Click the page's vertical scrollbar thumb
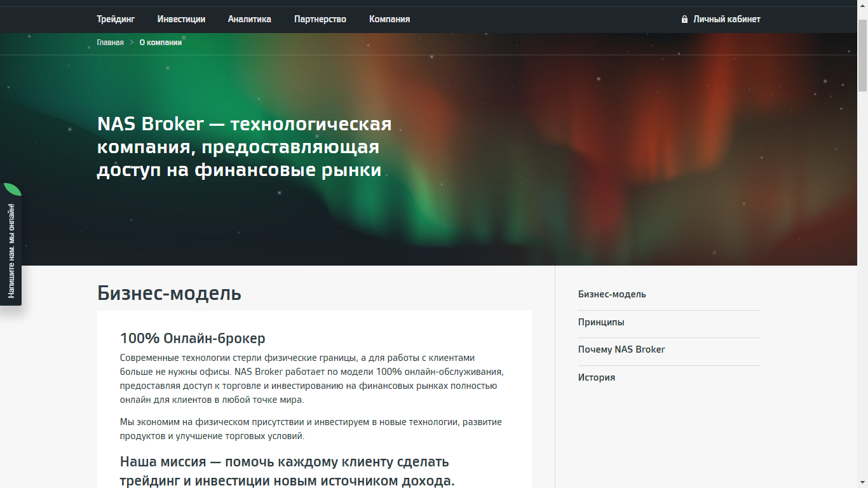This screenshot has width=868, height=488. coord(862,56)
